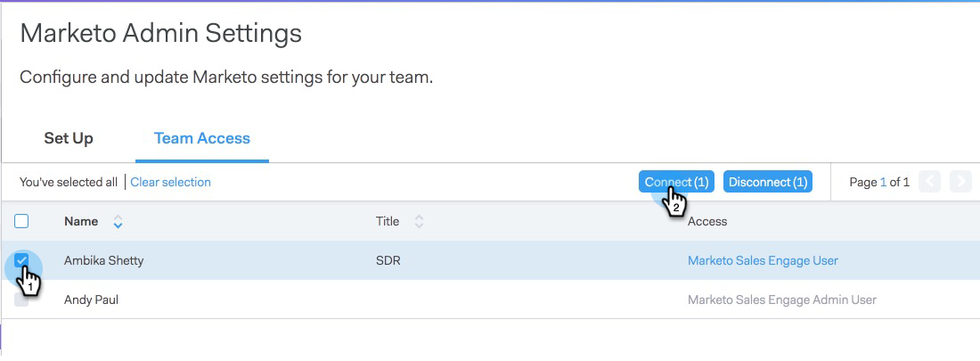Go to previous page arrow
This screenshot has width=980, height=361.
point(929,182)
